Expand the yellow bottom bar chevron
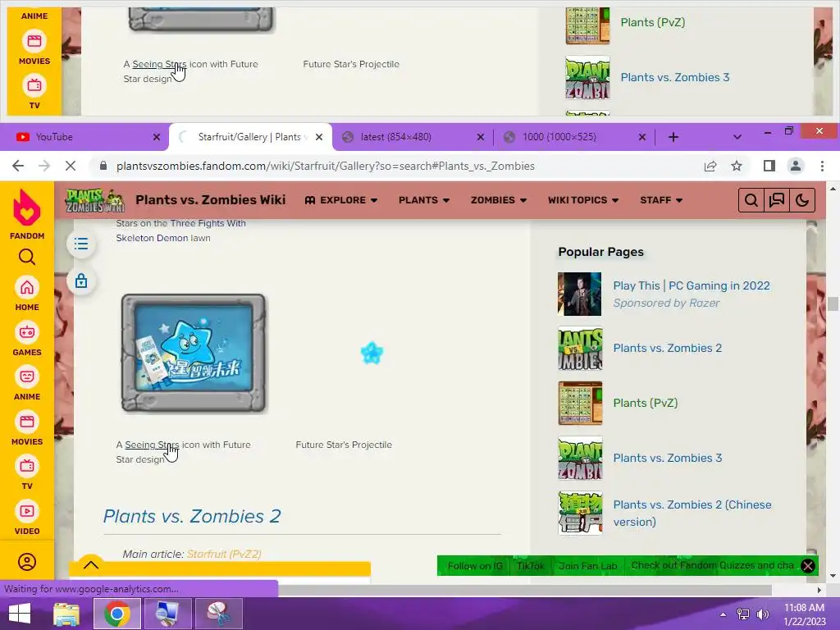The image size is (840, 630). pos(91,564)
